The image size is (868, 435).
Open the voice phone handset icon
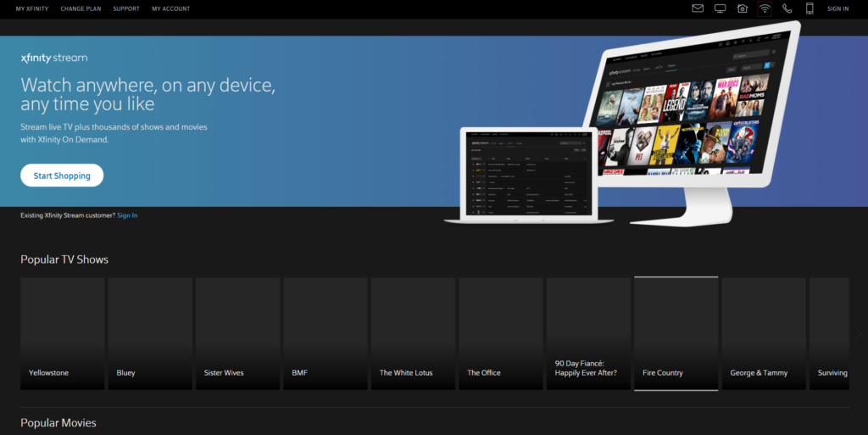point(787,8)
